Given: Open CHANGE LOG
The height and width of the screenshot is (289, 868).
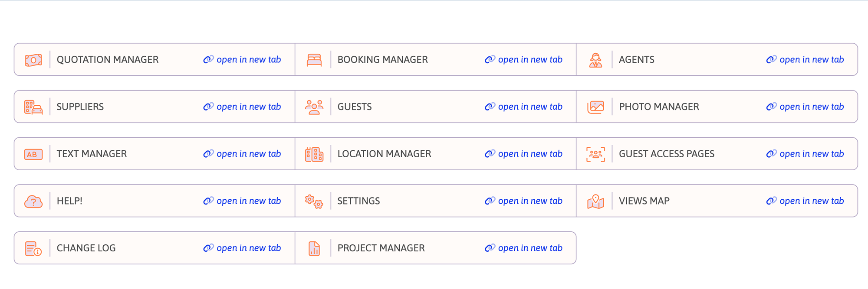Looking at the screenshot, I should (86, 249).
